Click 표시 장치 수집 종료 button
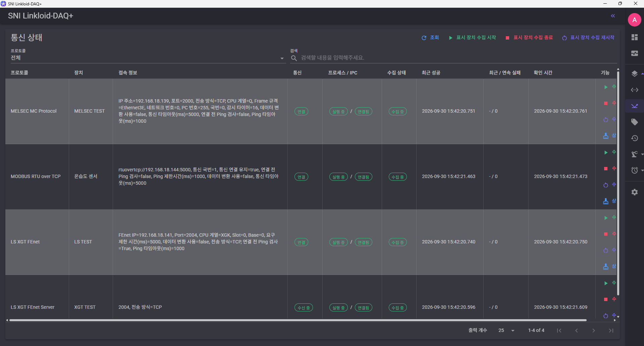The image size is (644, 346). click(529, 38)
